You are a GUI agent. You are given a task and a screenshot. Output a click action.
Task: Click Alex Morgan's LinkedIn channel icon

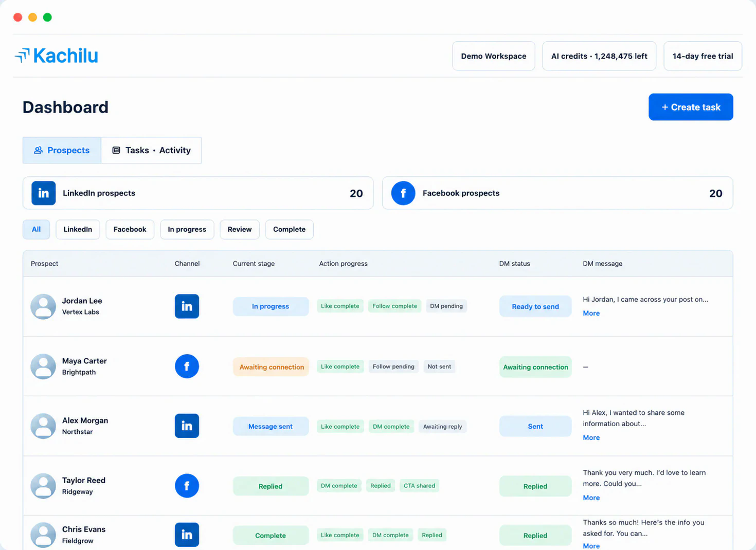click(187, 426)
